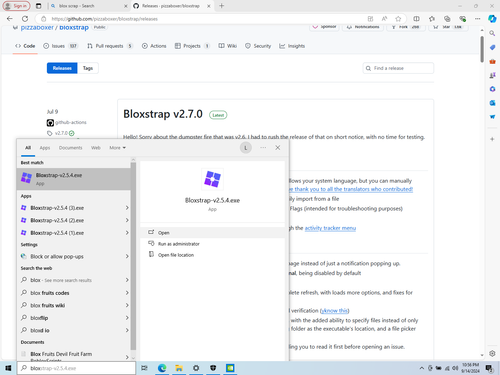The width and height of the screenshot is (500, 375).
Task: Add page to favorites star icon
Action: pyautogui.click(x=398, y=19)
